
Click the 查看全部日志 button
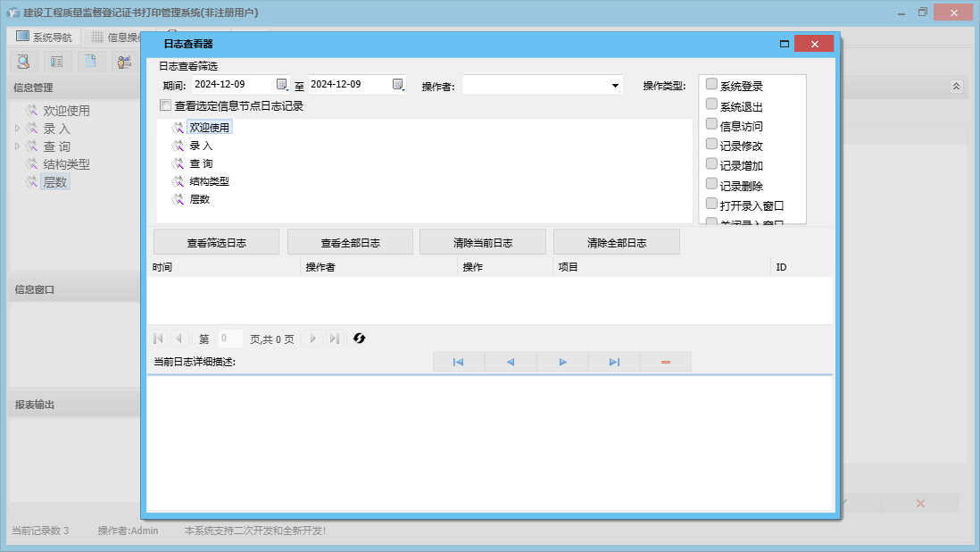[x=350, y=243]
